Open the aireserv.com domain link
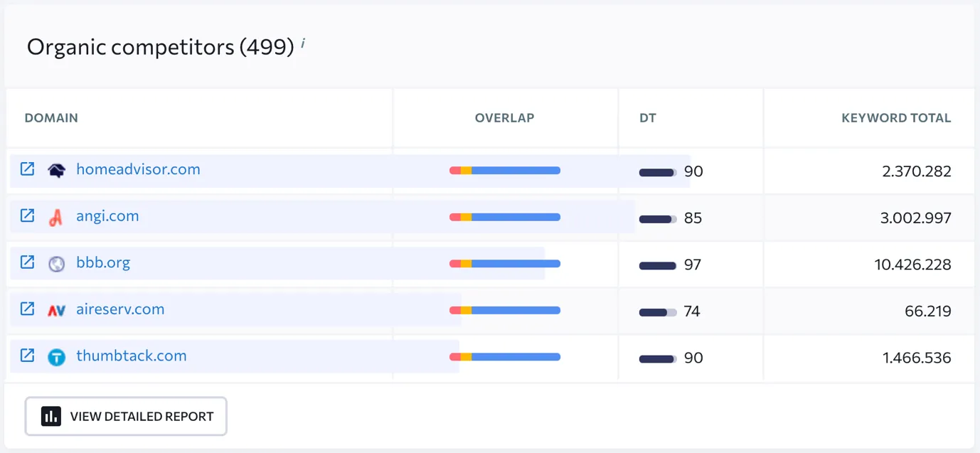Viewport: 980px width, 453px height. 120,309
